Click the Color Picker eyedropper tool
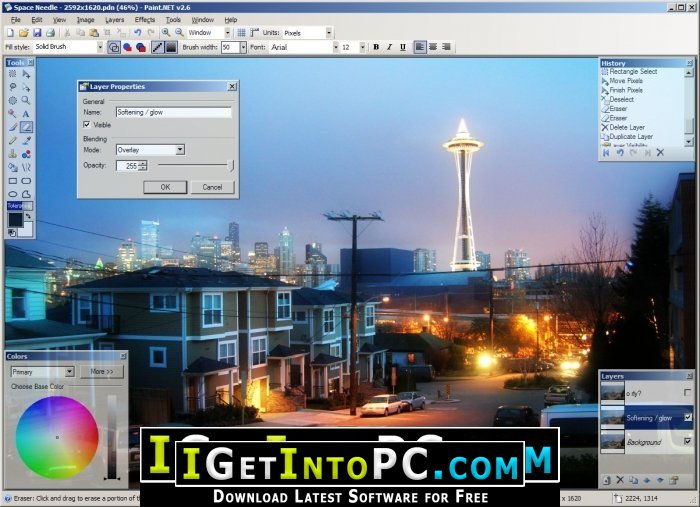This screenshot has height=507, width=700. coord(26,141)
